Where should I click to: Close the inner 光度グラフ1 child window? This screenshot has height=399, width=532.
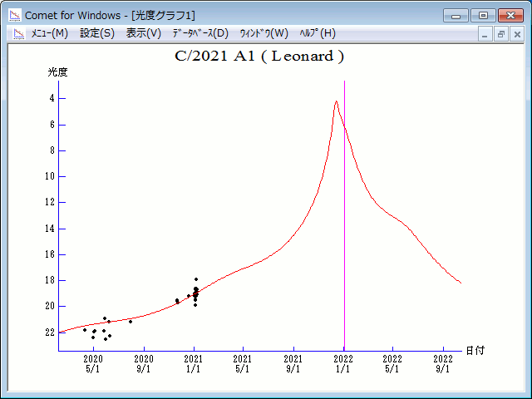point(517,34)
